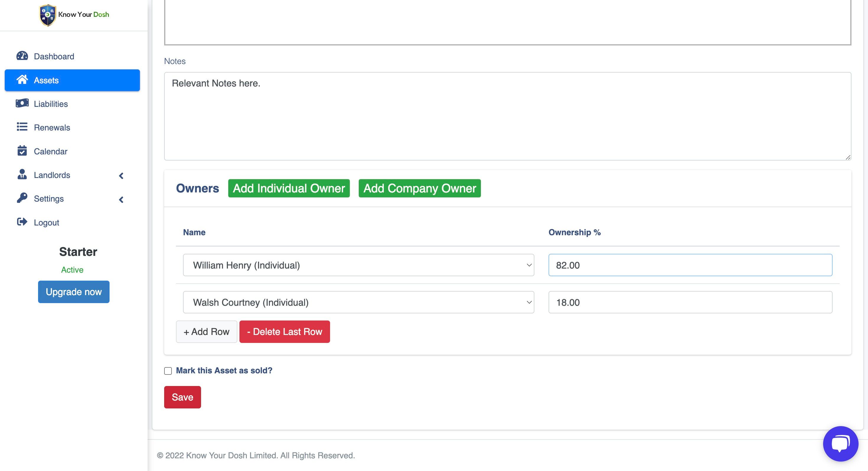The height and width of the screenshot is (471, 868).
Task: Expand the Settings submenu chevron
Action: [121, 199]
